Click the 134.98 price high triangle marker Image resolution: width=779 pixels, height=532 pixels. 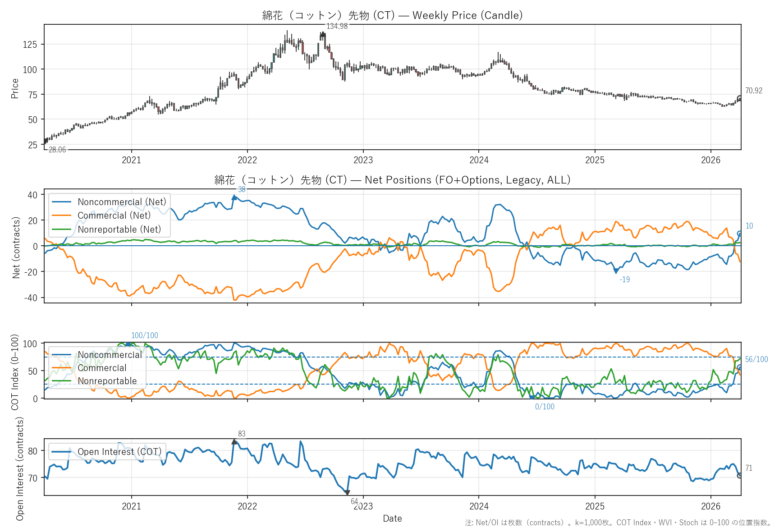coord(323,34)
